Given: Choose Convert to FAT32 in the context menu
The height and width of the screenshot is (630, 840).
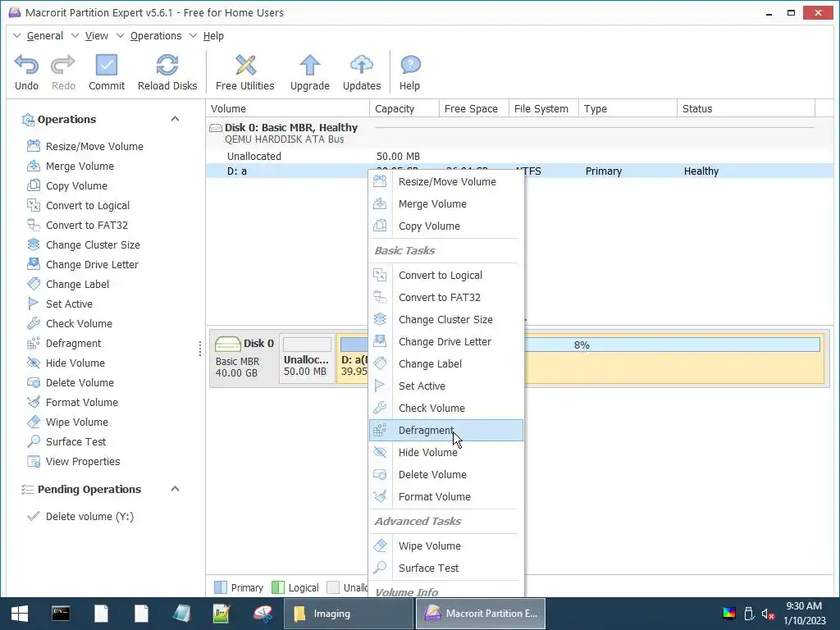Looking at the screenshot, I should [445, 297].
